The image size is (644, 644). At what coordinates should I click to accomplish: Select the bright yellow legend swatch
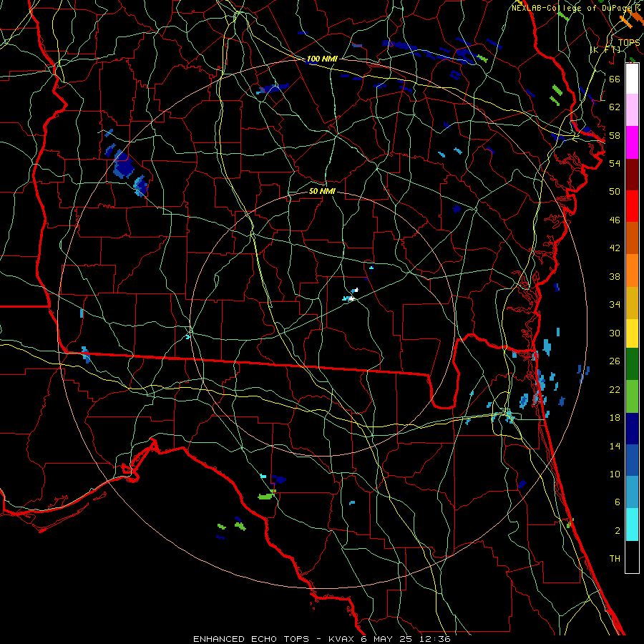tap(632, 333)
